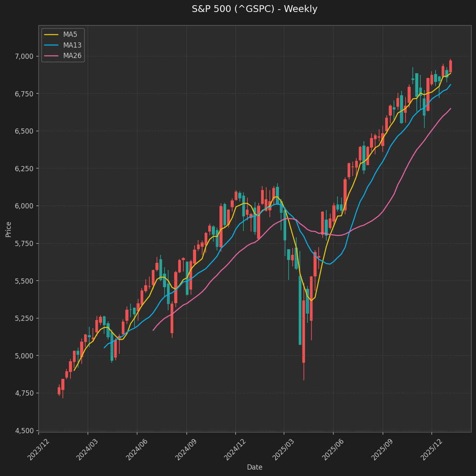476x476 pixels.
Task: Click the yellow MA5 legend line swatch
Action: pos(51,35)
